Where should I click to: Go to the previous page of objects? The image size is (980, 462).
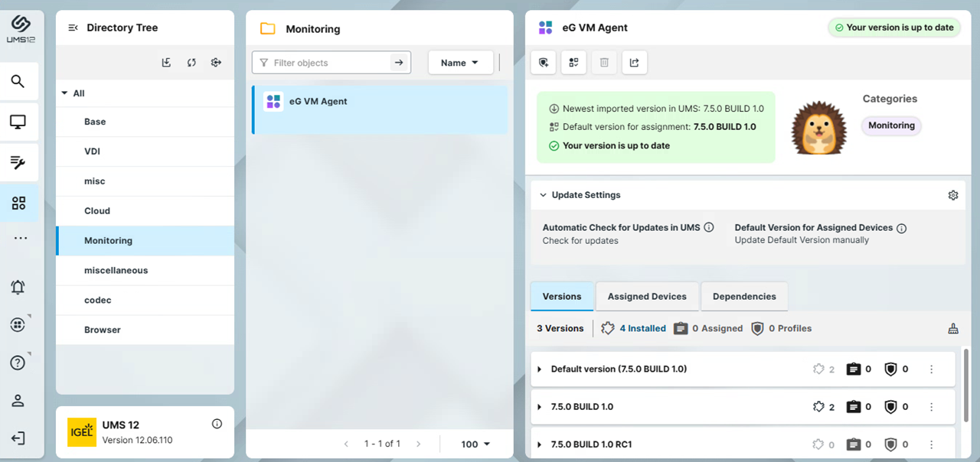(x=346, y=444)
